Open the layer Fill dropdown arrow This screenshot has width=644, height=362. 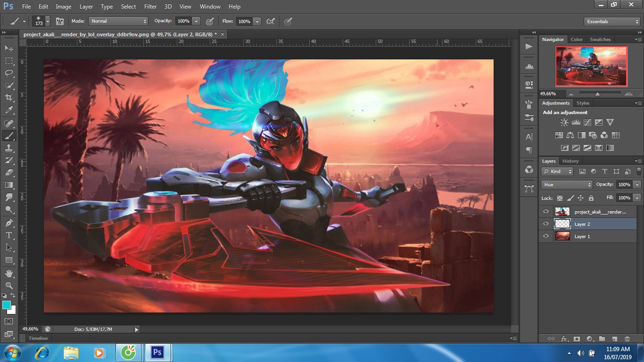pos(637,198)
